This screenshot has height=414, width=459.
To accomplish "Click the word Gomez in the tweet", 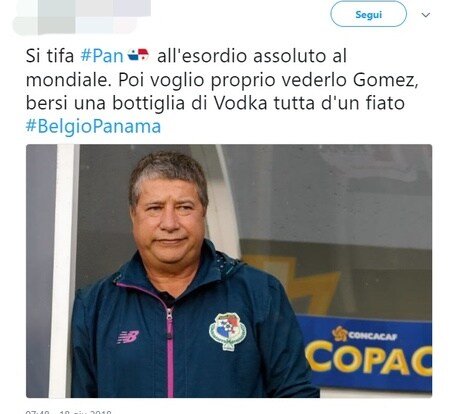I will click(385, 80).
